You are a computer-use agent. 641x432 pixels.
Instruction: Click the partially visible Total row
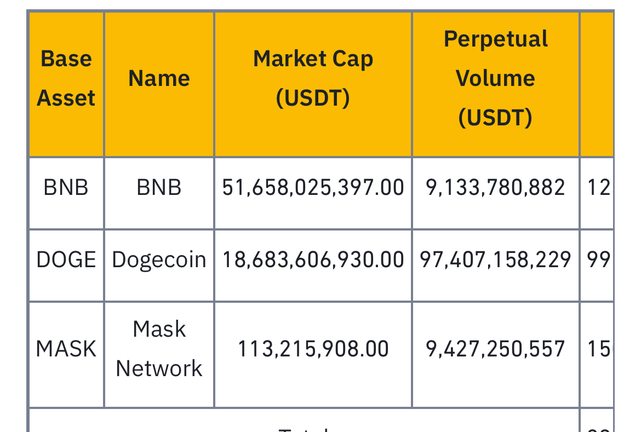coord(304,424)
